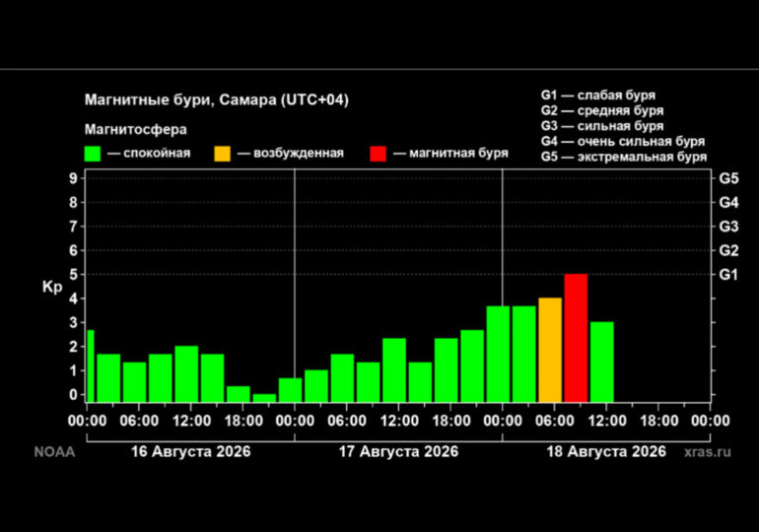This screenshot has width=759, height=532.
Task: Click the Kp value 0 on left axis
Action: tap(73, 395)
